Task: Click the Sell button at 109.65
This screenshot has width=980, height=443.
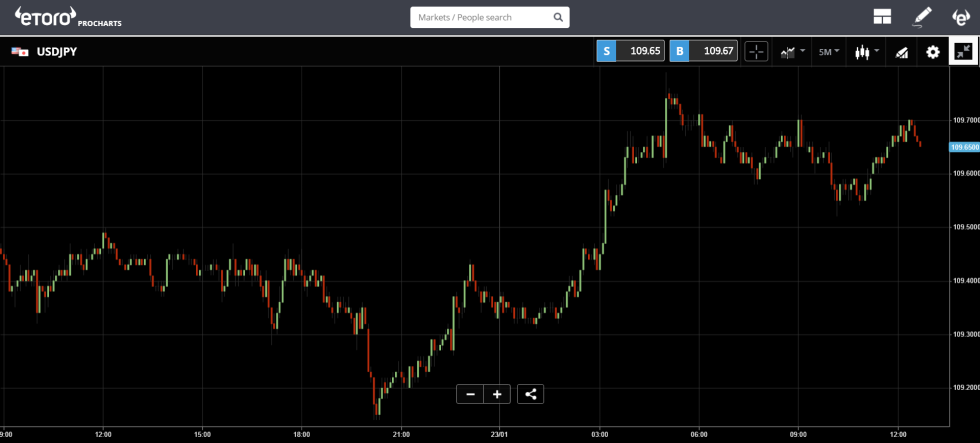Action: (x=630, y=51)
